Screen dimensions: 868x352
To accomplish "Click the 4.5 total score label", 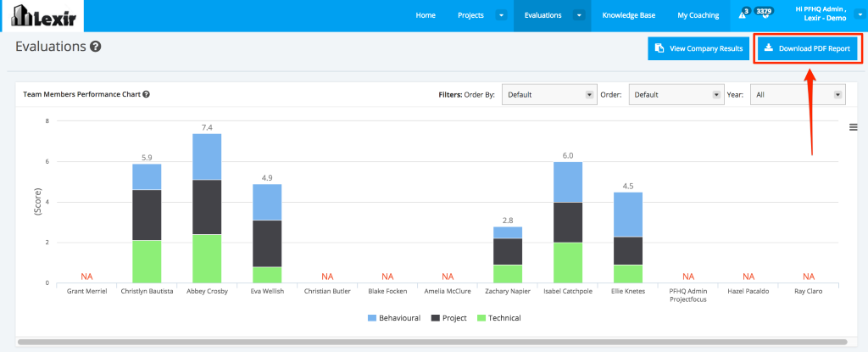I will (x=628, y=187).
